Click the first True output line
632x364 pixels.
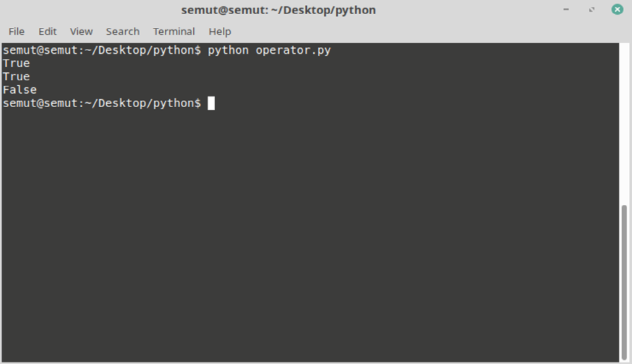tap(16, 63)
